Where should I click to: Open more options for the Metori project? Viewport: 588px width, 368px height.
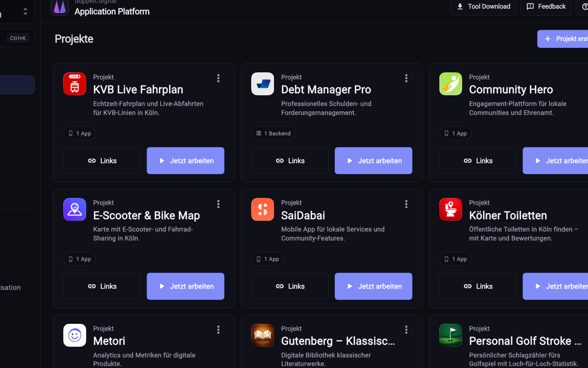pos(218,330)
